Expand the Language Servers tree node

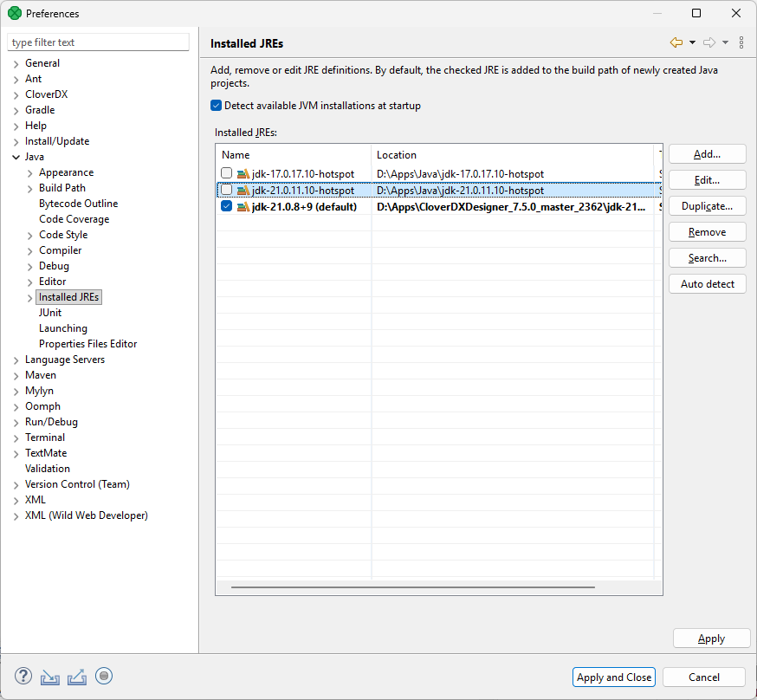tap(16, 360)
